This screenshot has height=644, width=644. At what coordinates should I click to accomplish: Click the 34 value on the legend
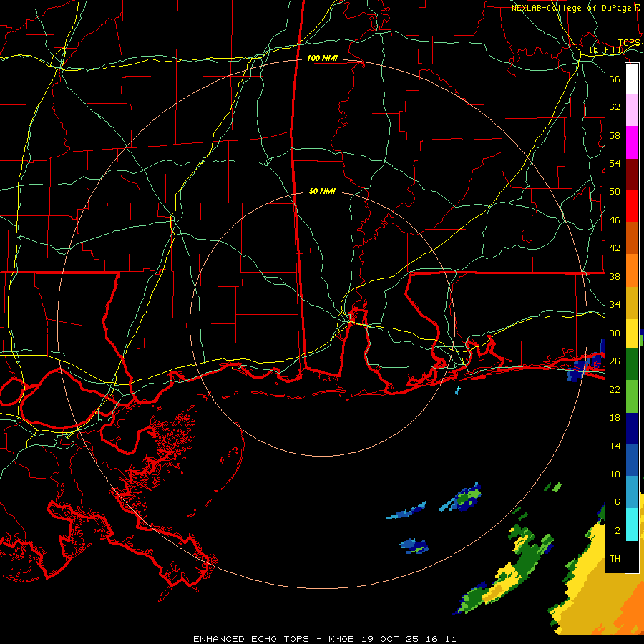click(615, 305)
